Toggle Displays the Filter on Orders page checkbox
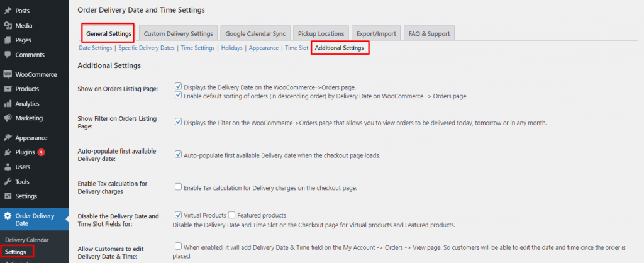644x263 pixels. 178,121
